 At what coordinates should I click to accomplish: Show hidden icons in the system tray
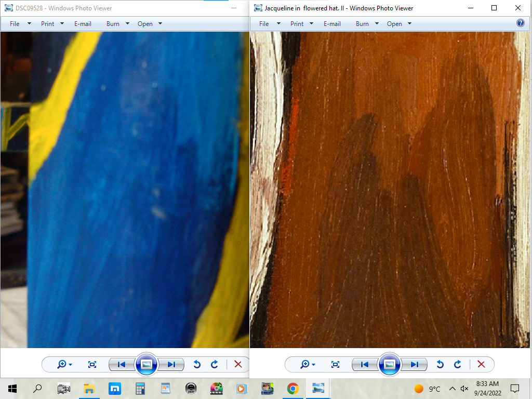point(452,389)
